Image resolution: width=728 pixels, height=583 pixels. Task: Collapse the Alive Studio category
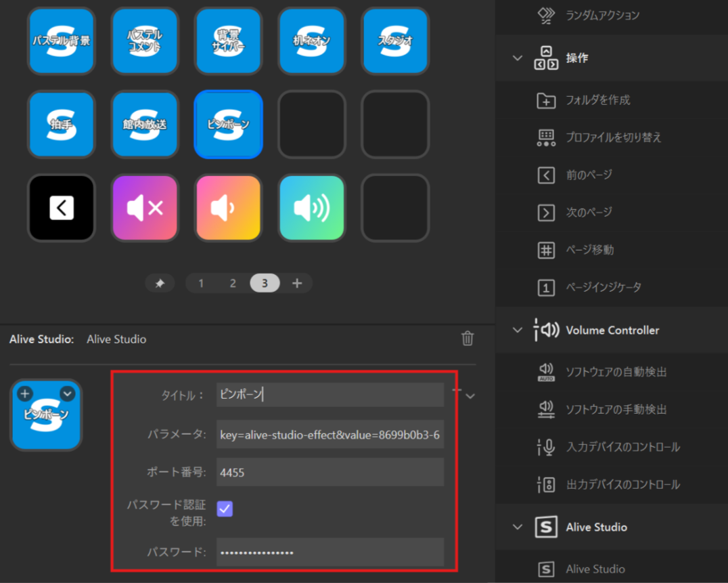[518, 527]
